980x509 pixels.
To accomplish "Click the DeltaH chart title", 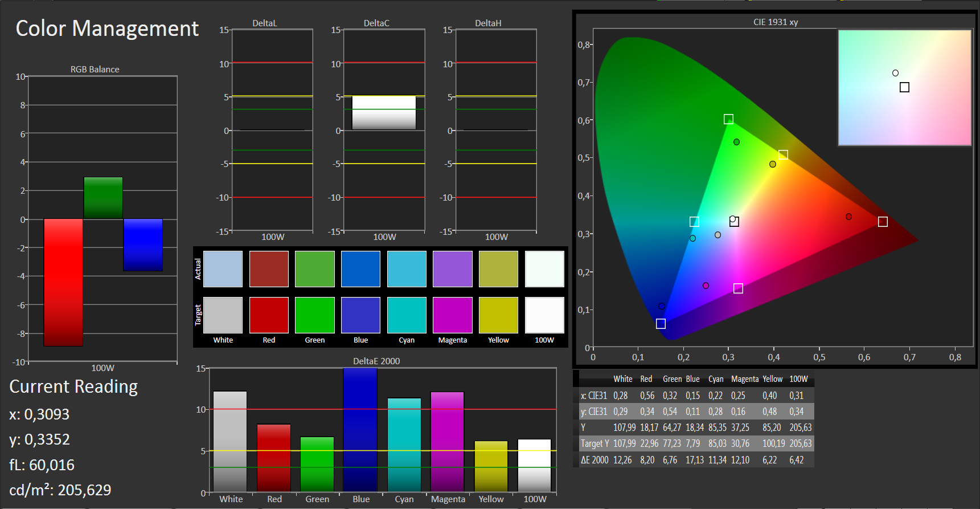I will [x=488, y=23].
